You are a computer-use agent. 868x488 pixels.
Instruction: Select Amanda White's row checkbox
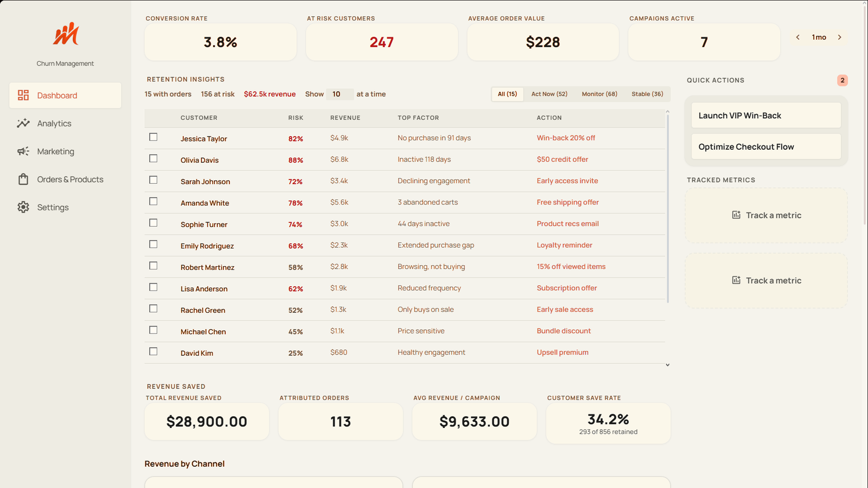(154, 202)
